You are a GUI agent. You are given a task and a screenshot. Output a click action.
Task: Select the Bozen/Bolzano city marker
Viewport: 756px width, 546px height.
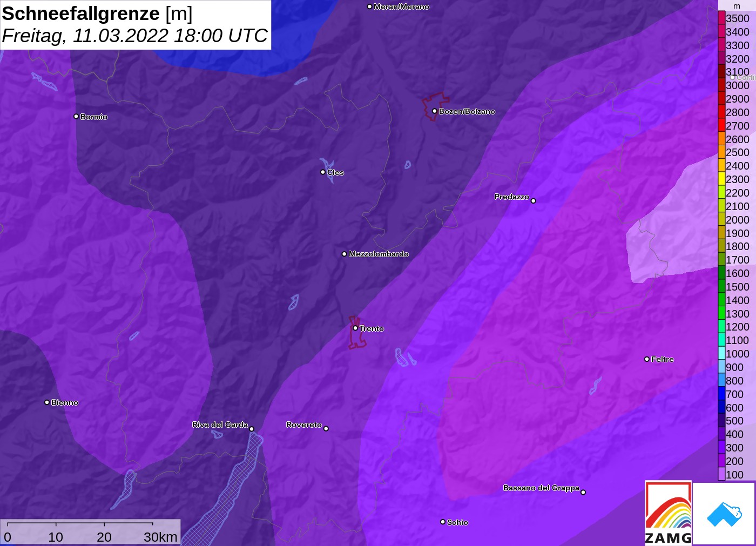coord(435,111)
